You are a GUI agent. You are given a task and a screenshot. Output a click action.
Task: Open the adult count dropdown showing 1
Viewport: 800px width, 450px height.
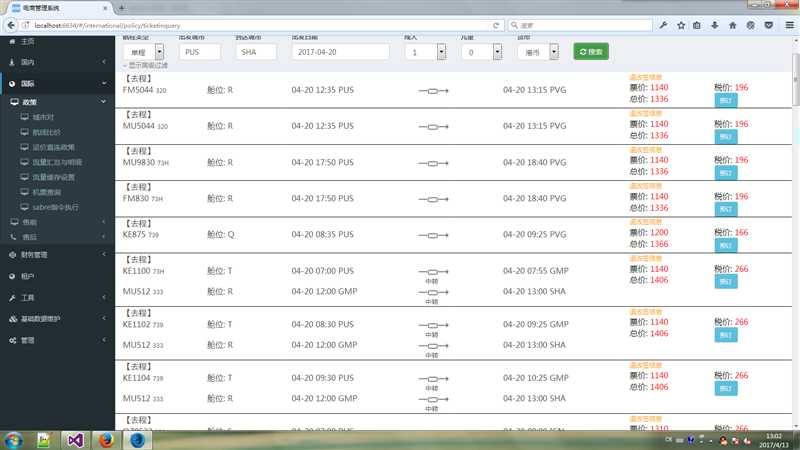coord(426,52)
